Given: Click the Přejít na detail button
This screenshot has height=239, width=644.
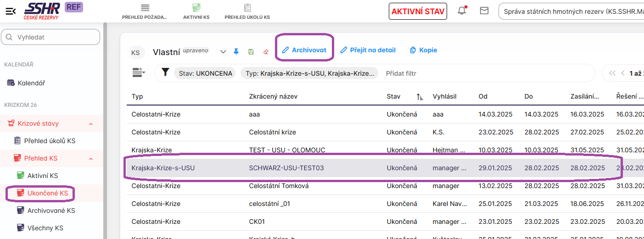Looking at the screenshot, I should pos(368,50).
